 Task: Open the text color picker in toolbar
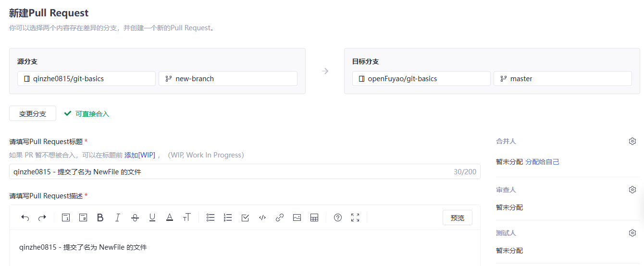[x=170, y=218]
